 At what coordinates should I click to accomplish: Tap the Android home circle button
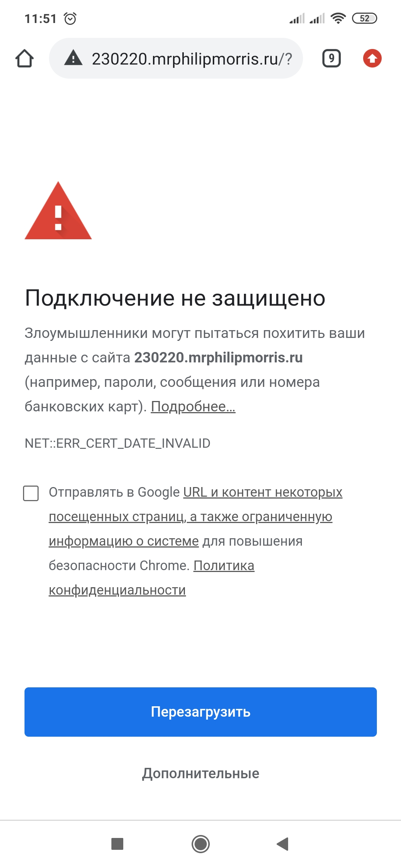click(200, 844)
